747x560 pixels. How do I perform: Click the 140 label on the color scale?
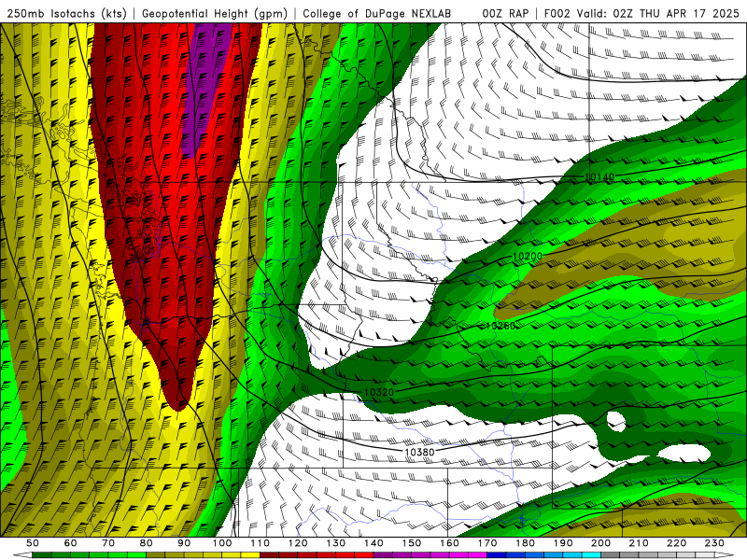373,543
